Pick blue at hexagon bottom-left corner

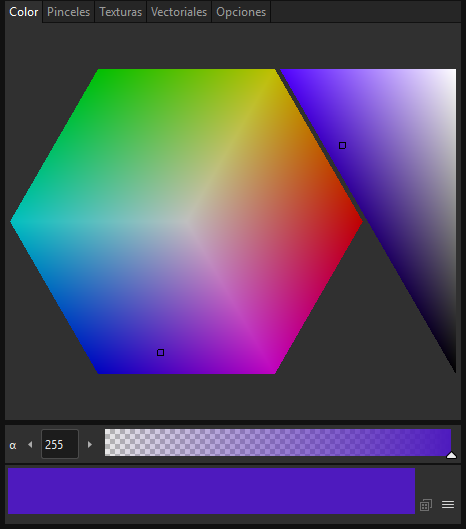point(100,371)
